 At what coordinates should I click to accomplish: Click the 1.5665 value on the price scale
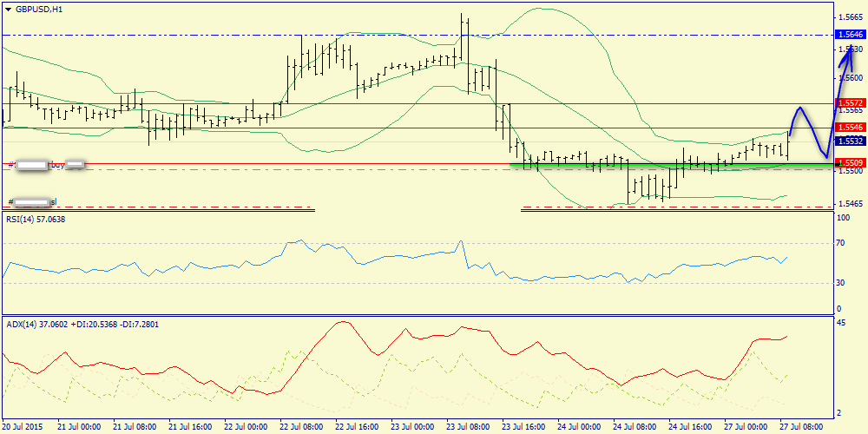click(x=850, y=16)
